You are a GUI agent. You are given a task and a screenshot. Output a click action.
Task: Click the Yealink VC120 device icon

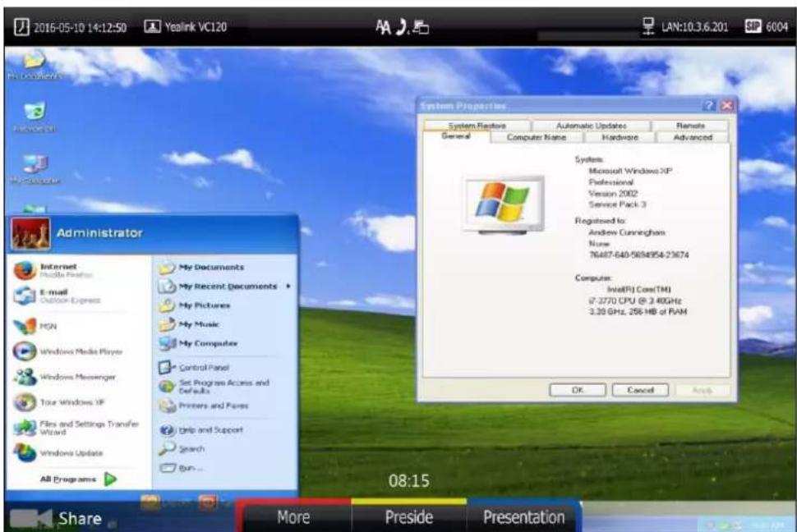pos(153,26)
